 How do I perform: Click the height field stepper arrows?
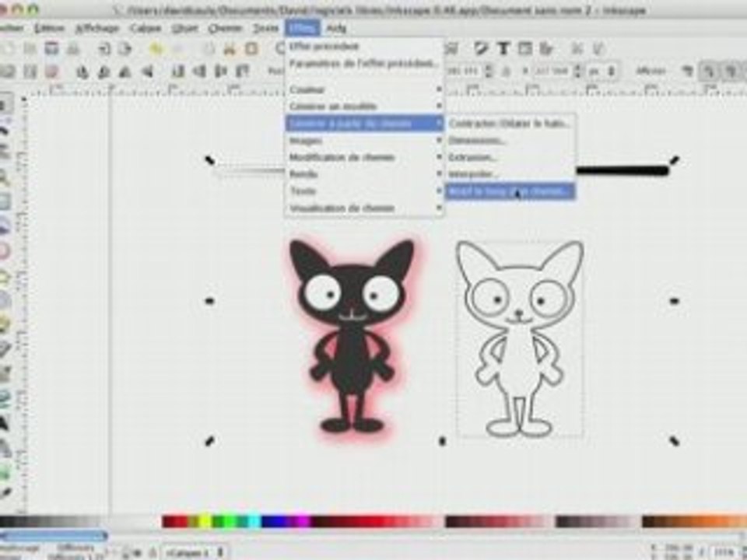[x=577, y=72]
